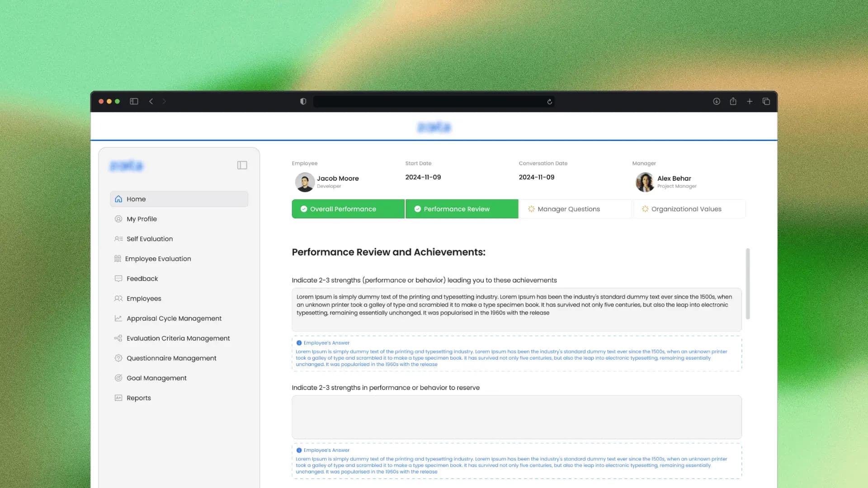Click the browser share icon
Image resolution: width=868 pixels, height=488 pixels.
coord(733,101)
